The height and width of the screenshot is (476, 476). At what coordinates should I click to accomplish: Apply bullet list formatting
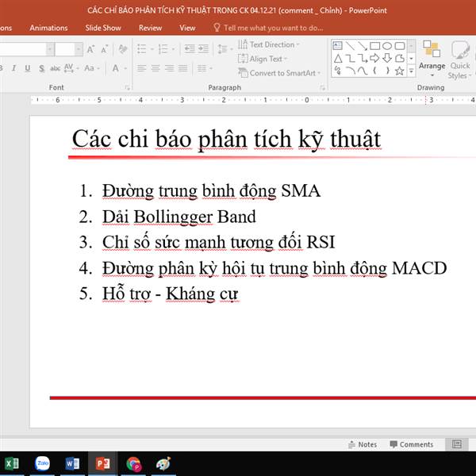click(142, 49)
